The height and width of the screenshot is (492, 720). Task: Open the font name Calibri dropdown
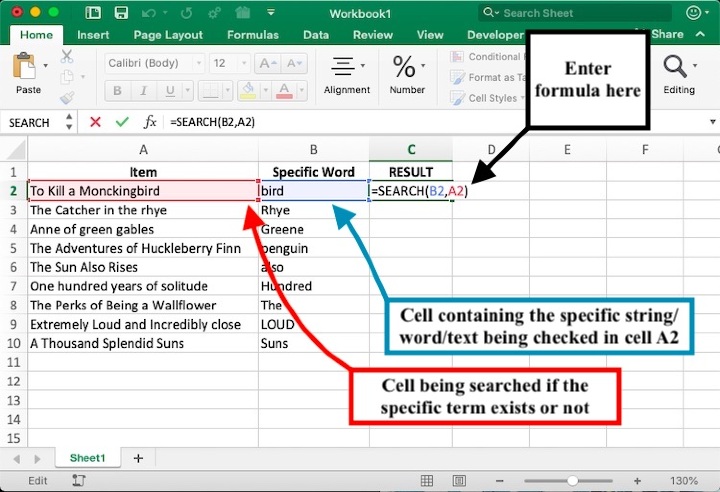click(x=199, y=63)
